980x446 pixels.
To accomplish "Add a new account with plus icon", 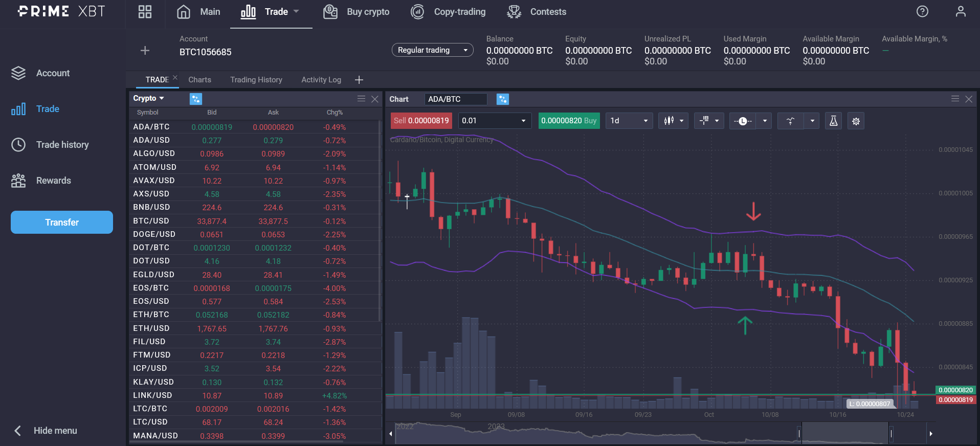I will tap(145, 50).
